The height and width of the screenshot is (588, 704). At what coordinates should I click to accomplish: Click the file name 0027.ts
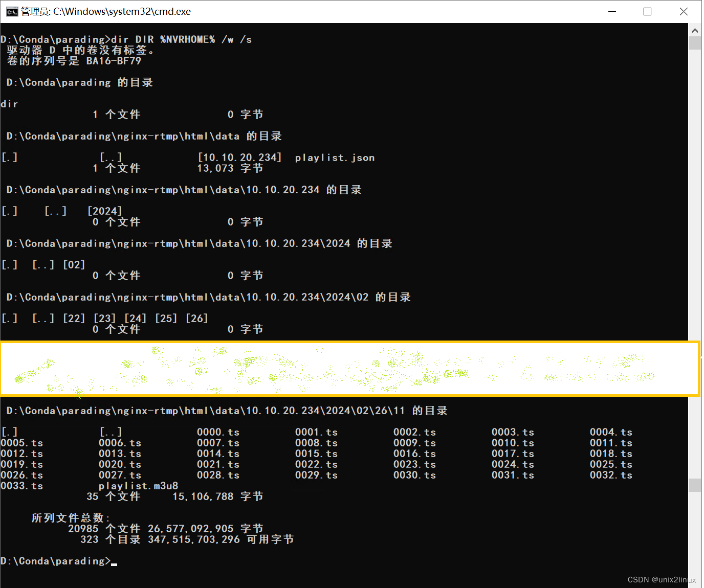click(x=120, y=476)
